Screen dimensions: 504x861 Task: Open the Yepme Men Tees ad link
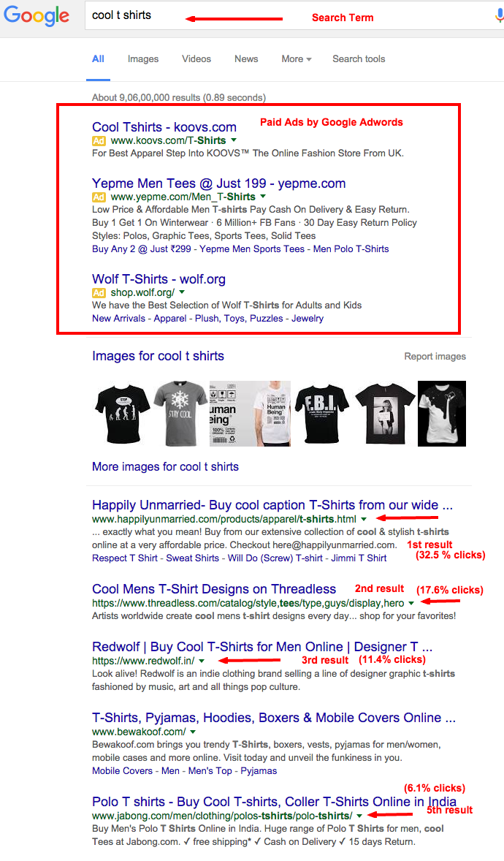click(x=218, y=183)
